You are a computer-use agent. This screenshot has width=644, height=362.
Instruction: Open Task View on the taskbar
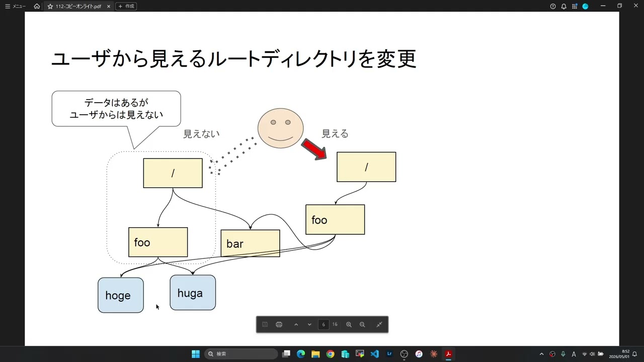click(286, 354)
